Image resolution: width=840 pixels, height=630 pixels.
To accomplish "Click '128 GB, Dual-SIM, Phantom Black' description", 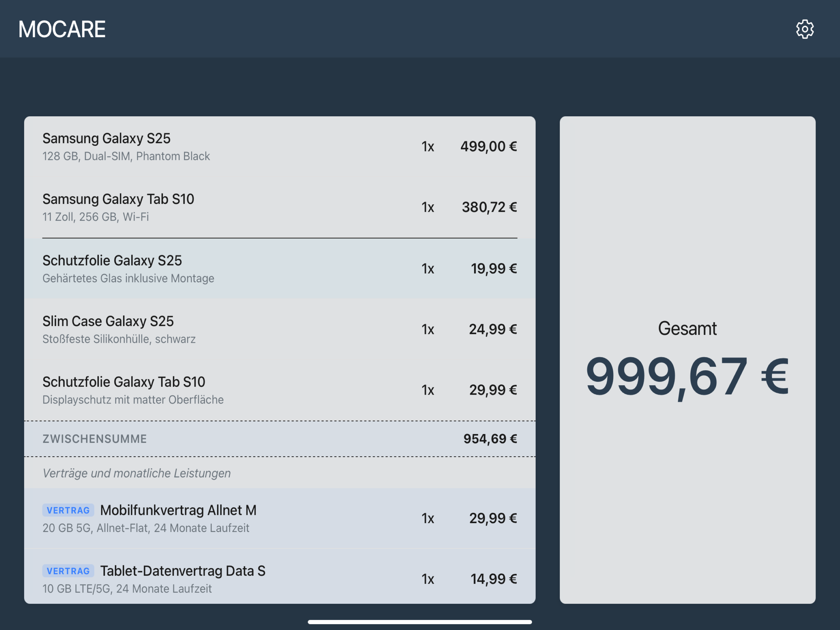I will (126, 157).
